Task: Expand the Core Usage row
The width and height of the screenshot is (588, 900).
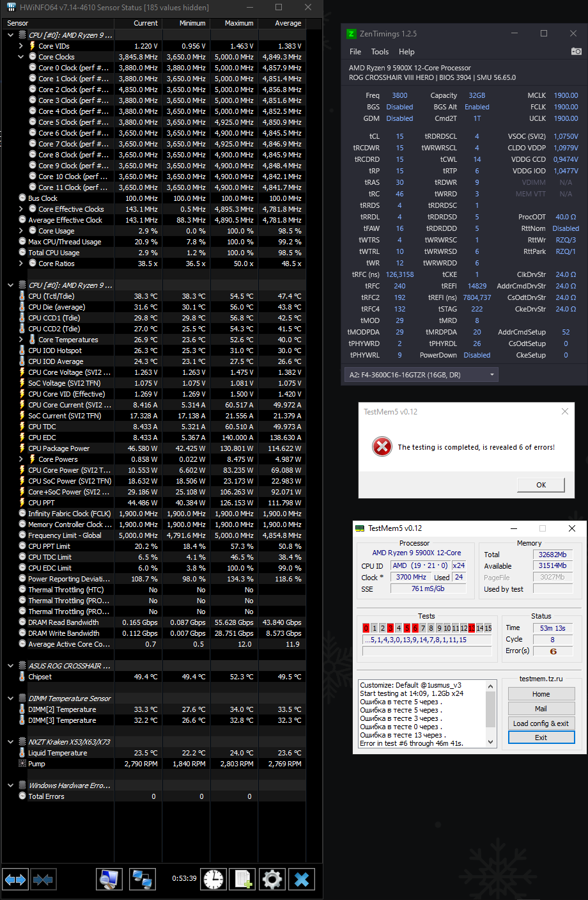Action: (x=21, y=231)
